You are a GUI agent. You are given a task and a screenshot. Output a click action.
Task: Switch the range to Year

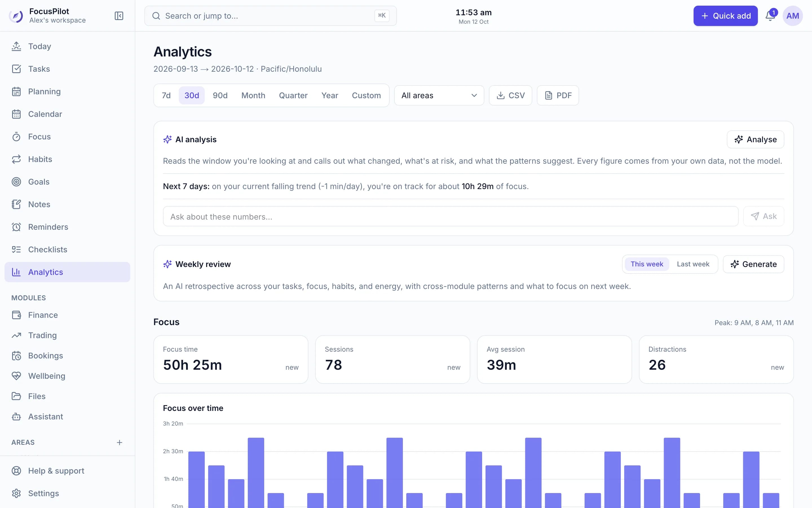[x=330, y=95]
